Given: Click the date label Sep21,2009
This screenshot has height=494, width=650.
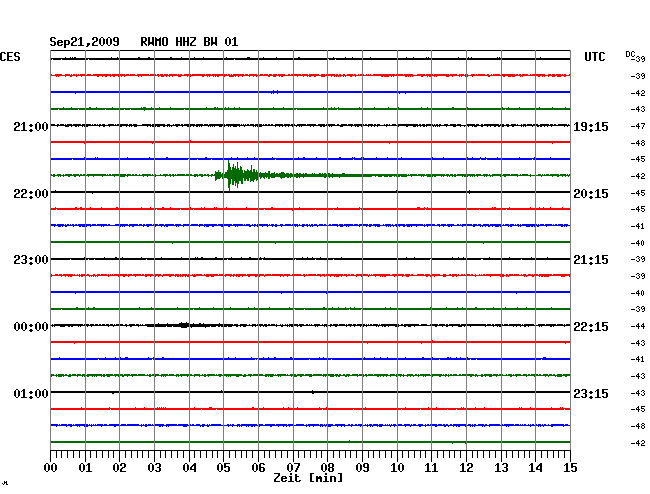Looking at the screenshot, I should [84, 42].
